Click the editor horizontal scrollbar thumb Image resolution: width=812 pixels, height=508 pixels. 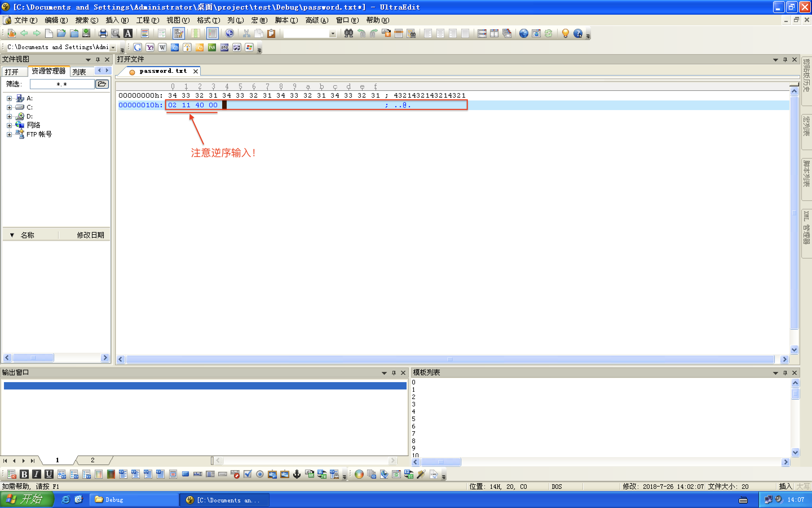coord(450,359)
